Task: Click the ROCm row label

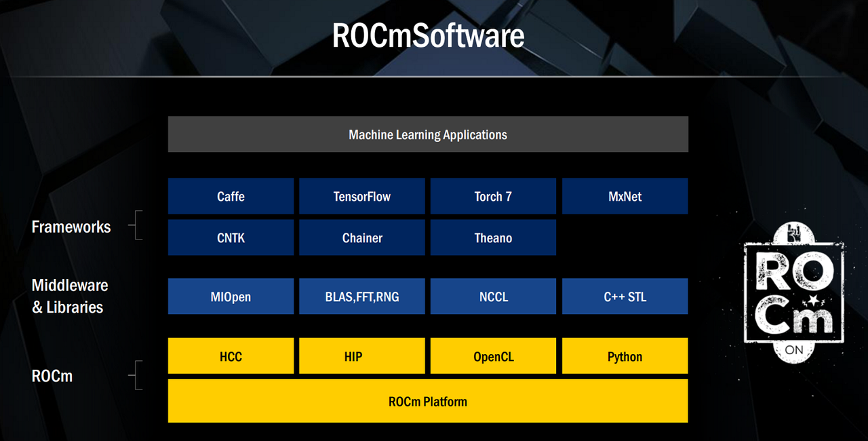Action: (52, 375)
